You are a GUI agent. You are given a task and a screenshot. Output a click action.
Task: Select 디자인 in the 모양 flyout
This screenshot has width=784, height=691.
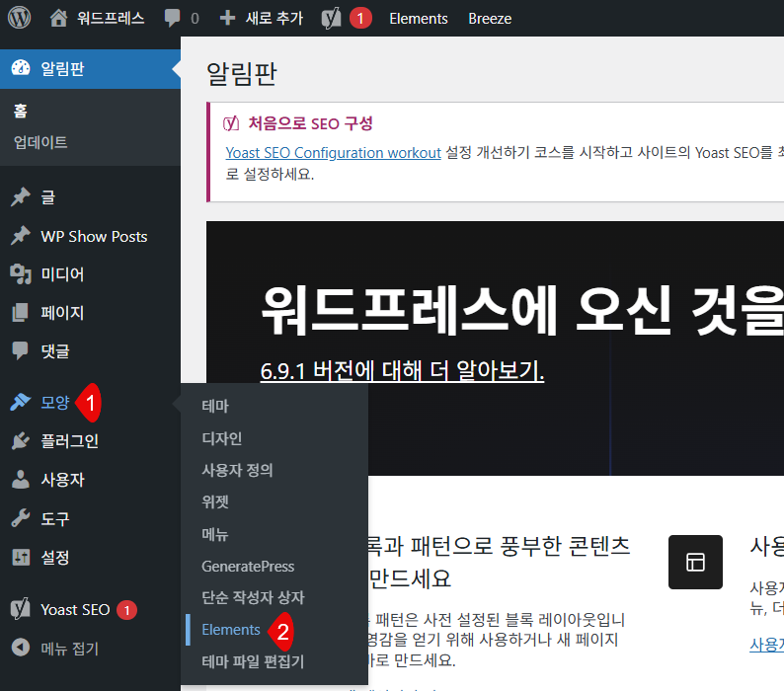[x=221, y=438]
